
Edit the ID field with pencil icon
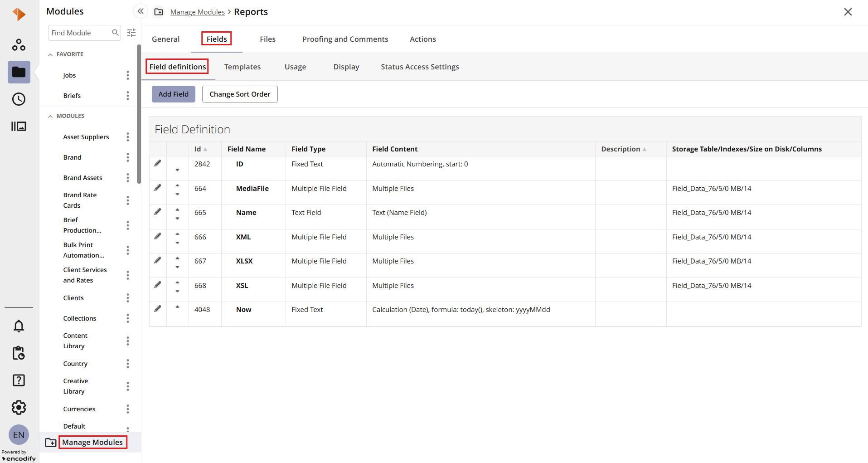pos(157,163)
